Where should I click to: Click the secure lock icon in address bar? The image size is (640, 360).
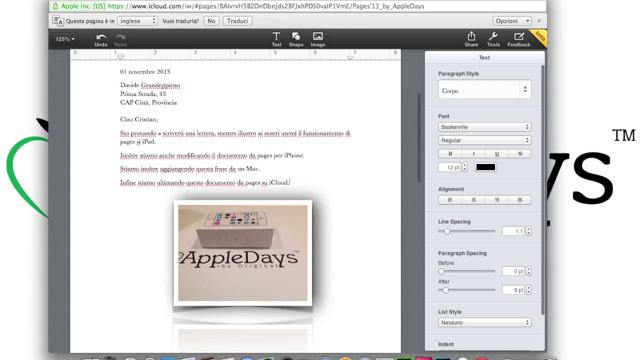[55, 6]
